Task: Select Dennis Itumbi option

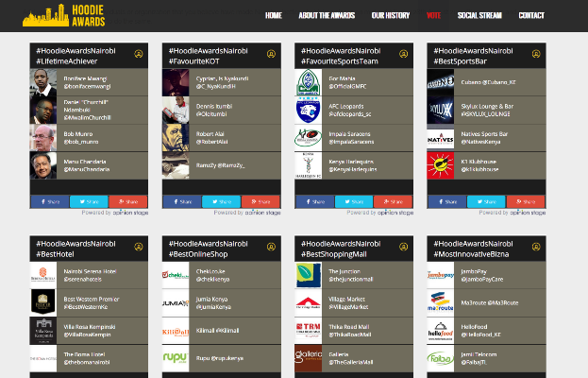Action: click(221, 110)
